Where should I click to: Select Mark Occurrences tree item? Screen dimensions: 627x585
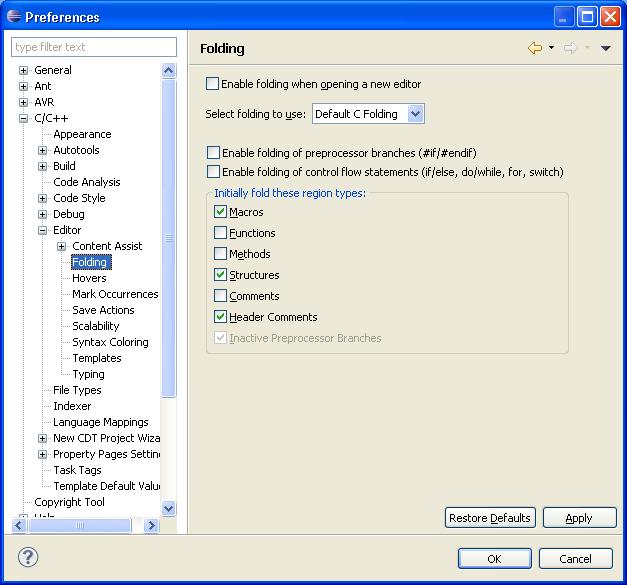coord(115,294)
